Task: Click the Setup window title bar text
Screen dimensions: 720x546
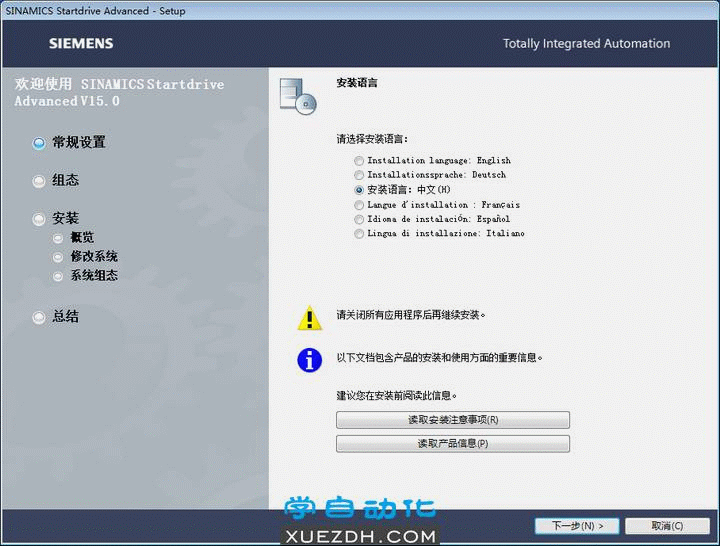Action: click(95, 11)
